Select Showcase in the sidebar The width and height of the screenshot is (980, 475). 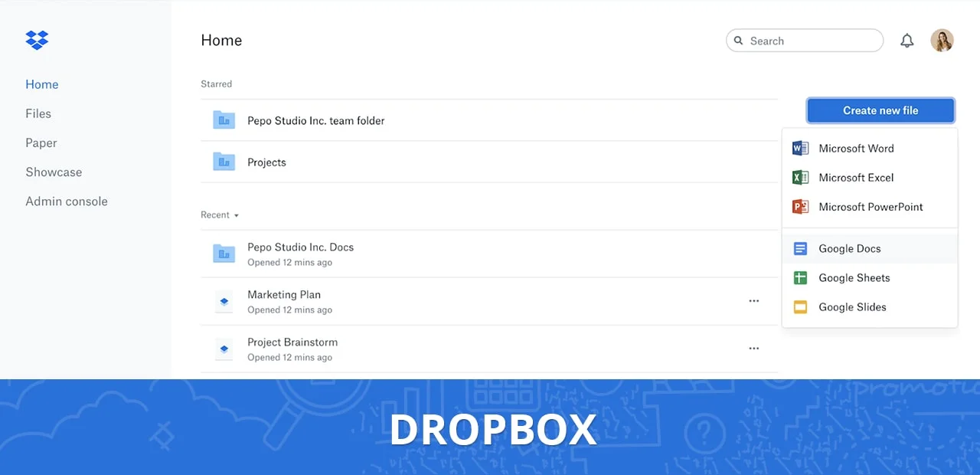click(x=54, y=172)
